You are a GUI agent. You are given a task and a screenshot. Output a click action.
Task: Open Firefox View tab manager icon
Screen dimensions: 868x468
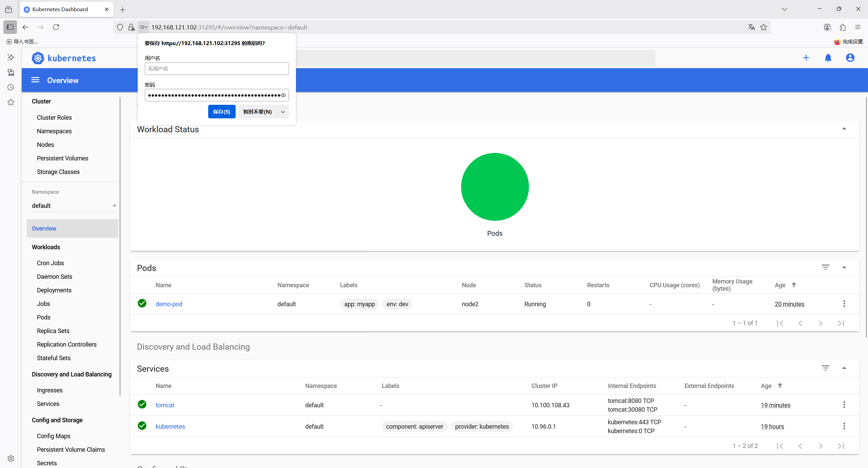coord(8,9)
